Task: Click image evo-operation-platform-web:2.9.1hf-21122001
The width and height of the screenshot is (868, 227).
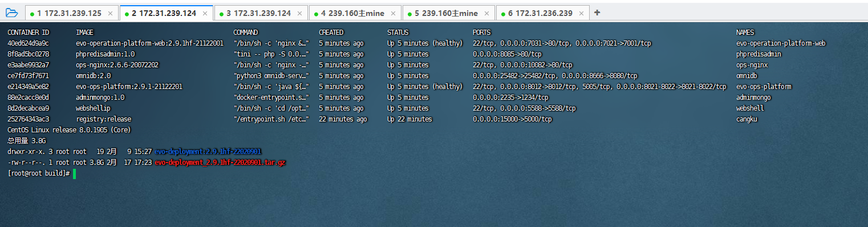Action: (x=149, y=43)
